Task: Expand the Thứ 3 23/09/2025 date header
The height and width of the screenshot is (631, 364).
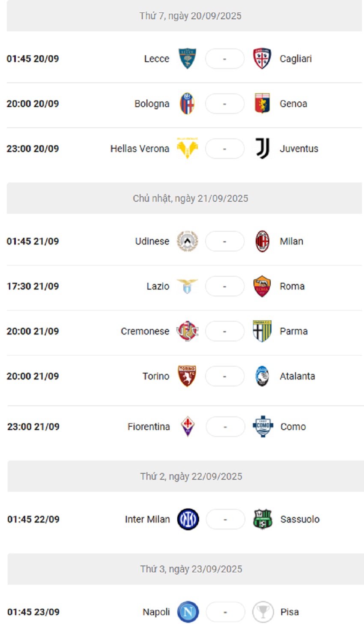Action: point(182,568)
